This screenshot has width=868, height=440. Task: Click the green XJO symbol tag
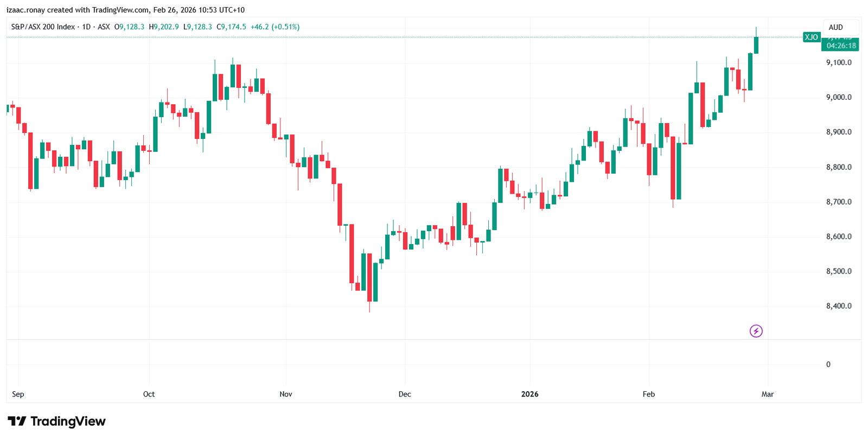tap(811, 37)
